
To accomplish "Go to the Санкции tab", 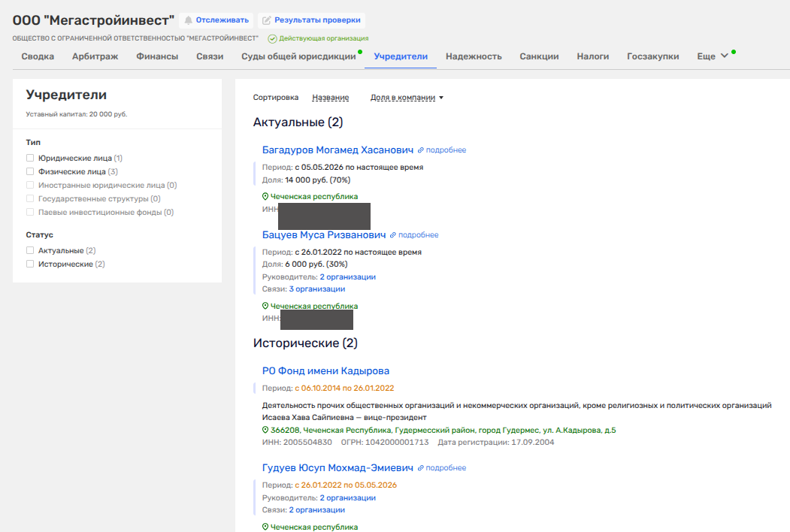I will (x=539, y=56).
